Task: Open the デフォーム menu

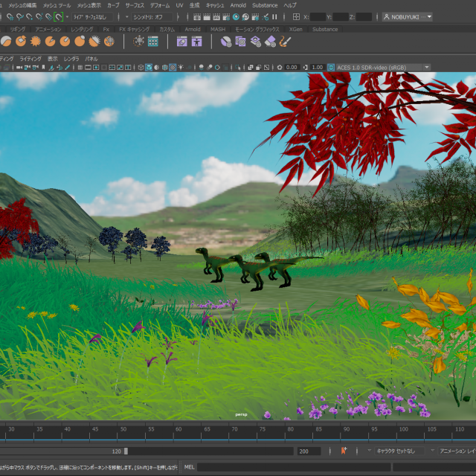Action: 160,5
